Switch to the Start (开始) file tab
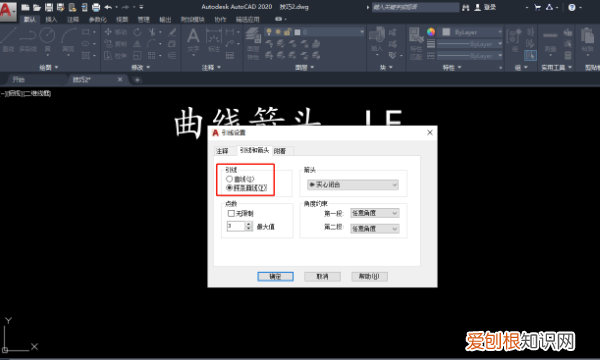The image size is (600, 360). (18, 80)
